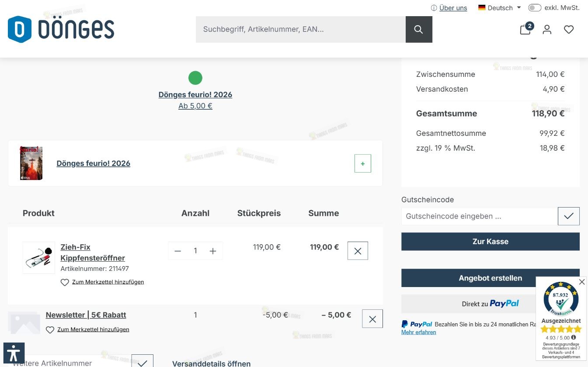The width and height of the screenshot is (588, 367).
Task: Open the Über uns link
Action: pyautogui.click(x=453, y=8)
